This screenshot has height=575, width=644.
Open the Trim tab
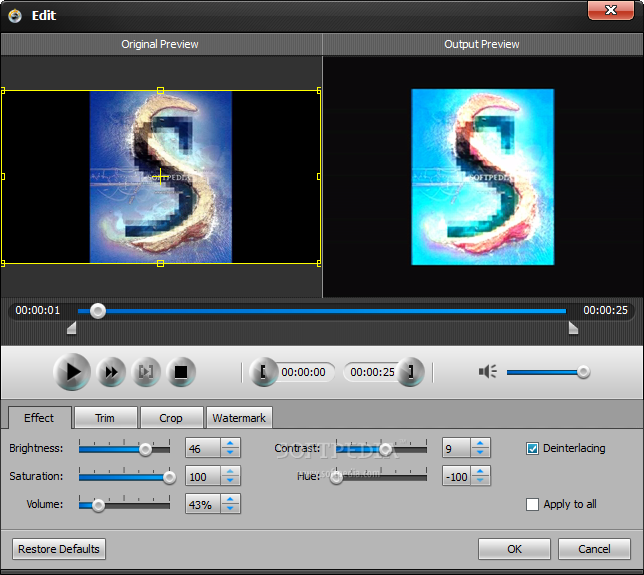[x=105, y=418]
